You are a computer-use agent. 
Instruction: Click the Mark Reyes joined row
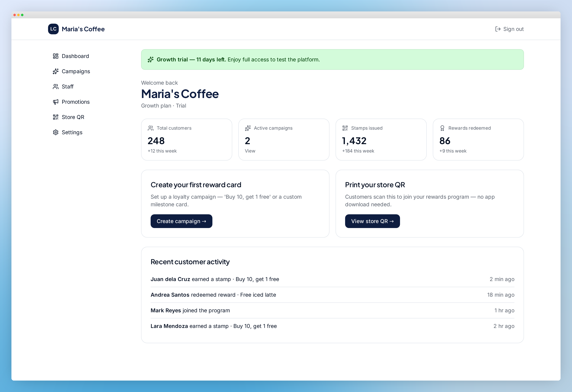[x=333, y=311]
